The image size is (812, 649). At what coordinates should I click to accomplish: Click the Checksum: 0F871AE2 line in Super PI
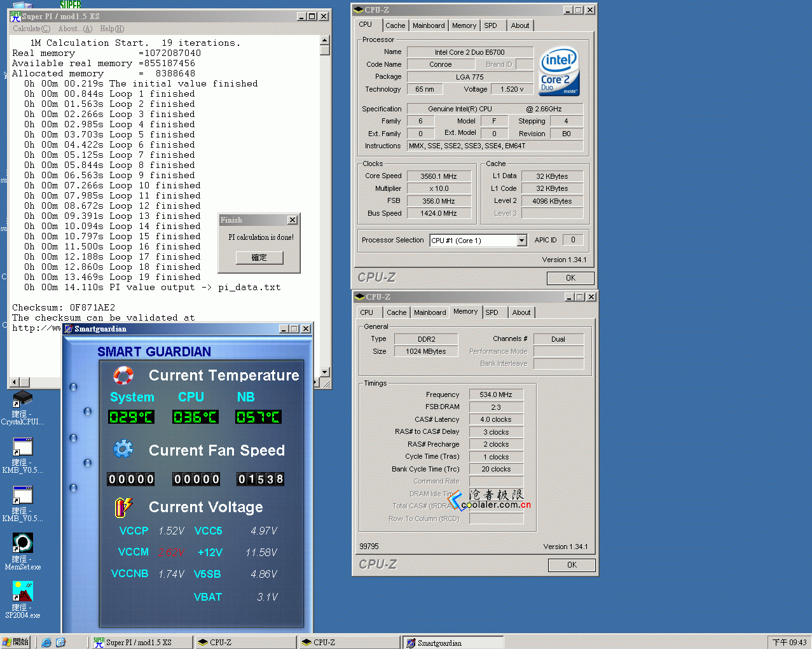pyautogui.click(x=64, y=307)
